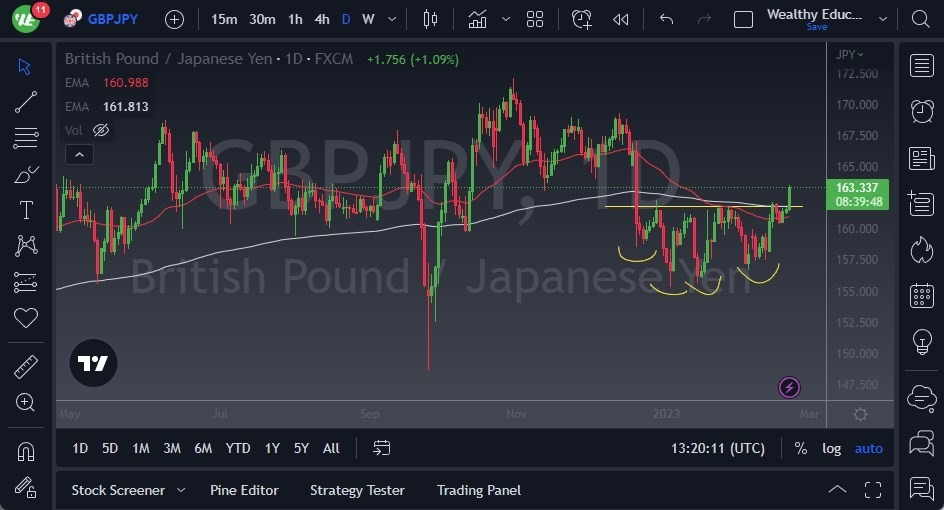
Task: Select the ruler measure tool
Action: (x=25, y=367)
